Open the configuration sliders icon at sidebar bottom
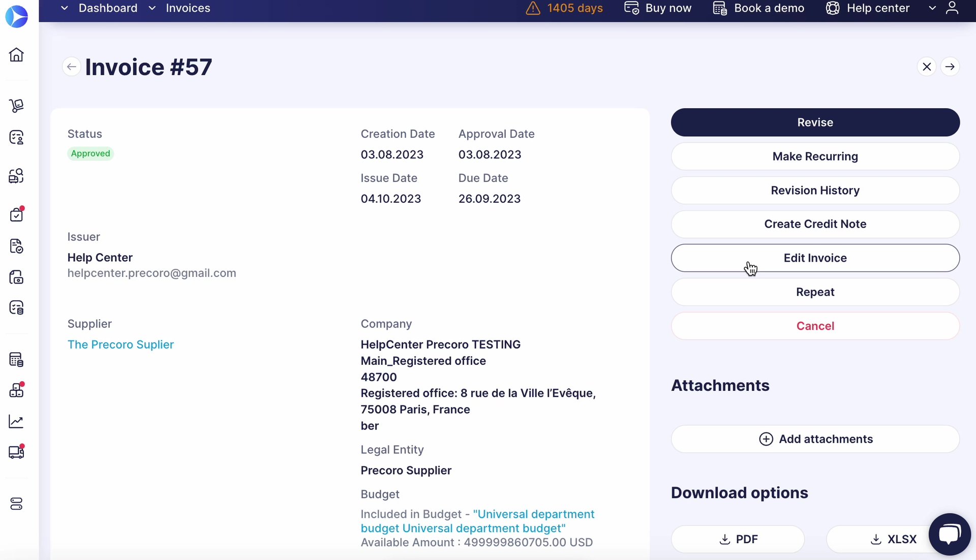976x560 pixels. (17, 504)
